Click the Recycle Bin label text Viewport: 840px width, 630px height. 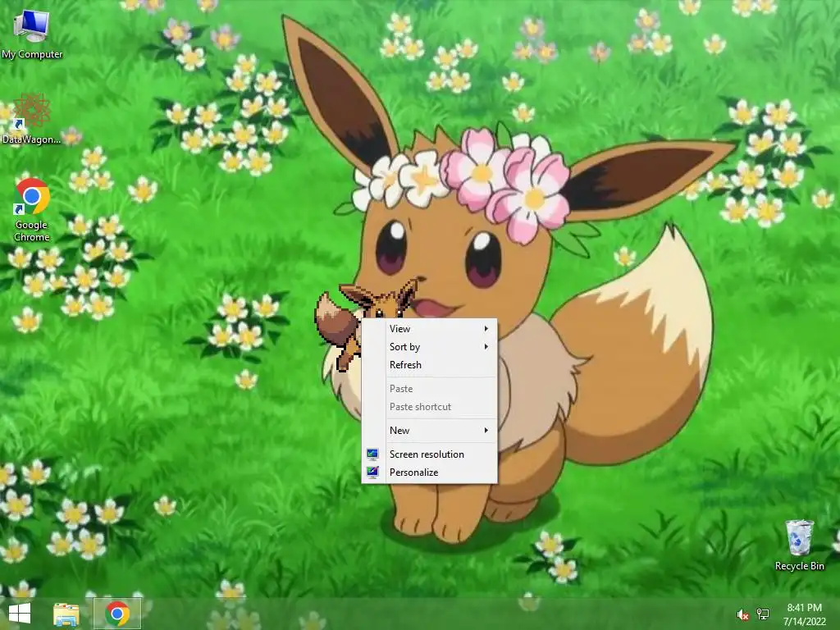pos(799,566)
